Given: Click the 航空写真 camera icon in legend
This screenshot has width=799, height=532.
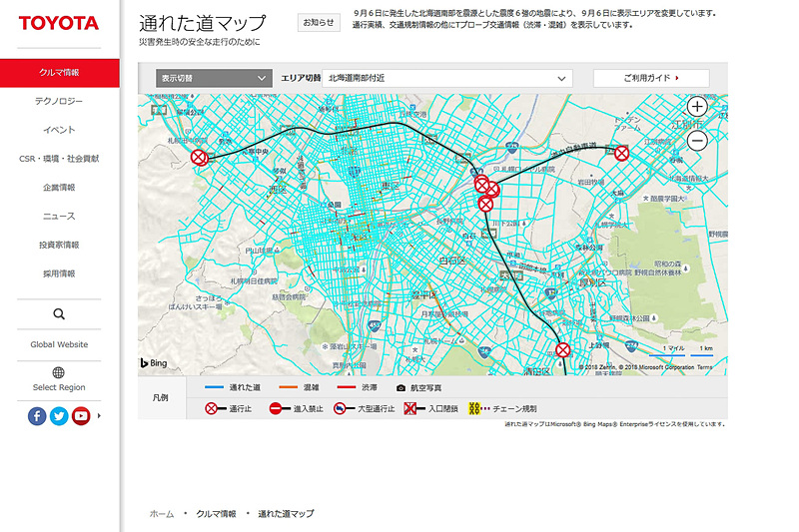Looking at the screenshot, I should [x=401, y=388].
